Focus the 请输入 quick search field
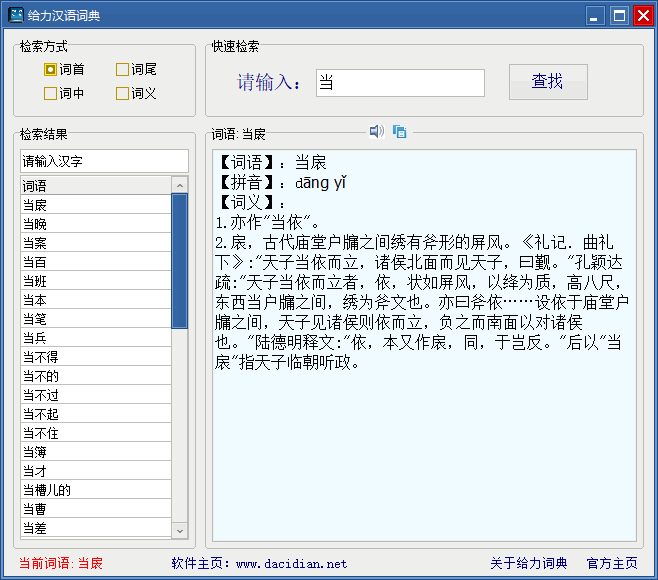The height and width of the screenshot is (580, 658). 400,83
